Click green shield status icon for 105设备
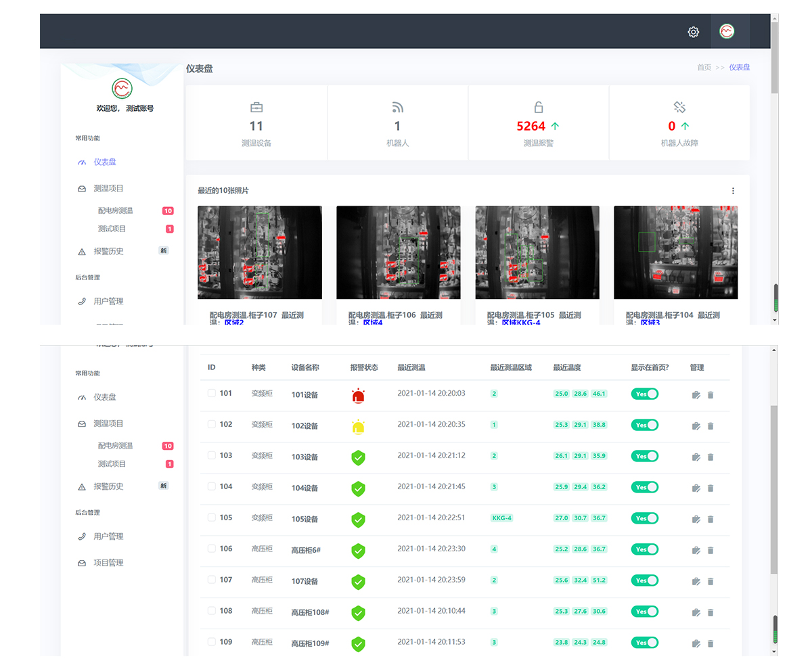This screenshot has height=663, width=812. 358,520
